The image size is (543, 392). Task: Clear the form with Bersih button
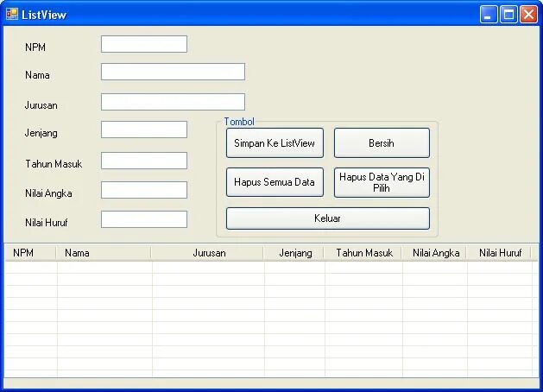tap(382, 143)
